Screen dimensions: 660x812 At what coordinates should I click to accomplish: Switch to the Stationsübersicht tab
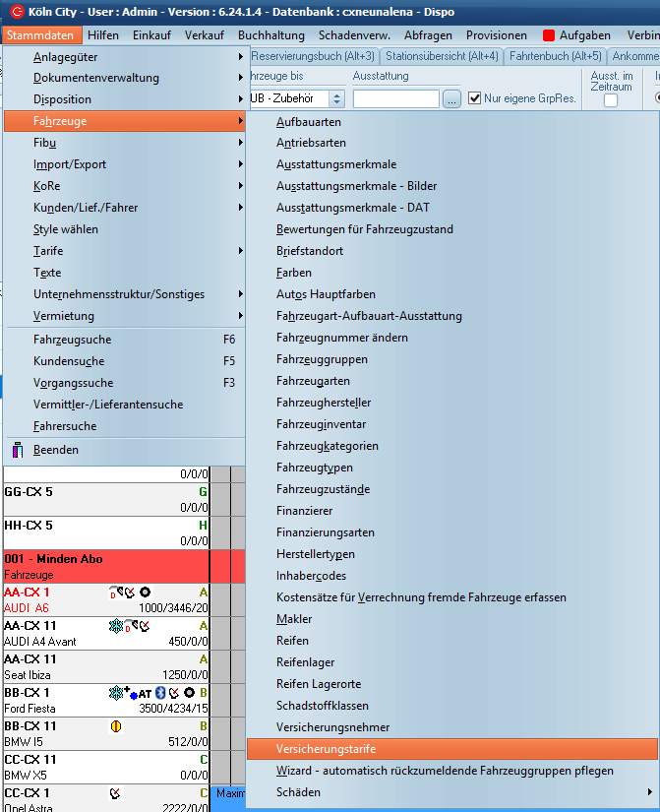(x=442, y=56)
